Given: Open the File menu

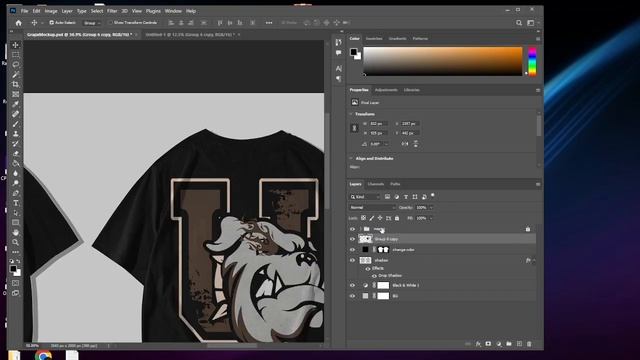Looking at the screenshot, I should [24, 11].
